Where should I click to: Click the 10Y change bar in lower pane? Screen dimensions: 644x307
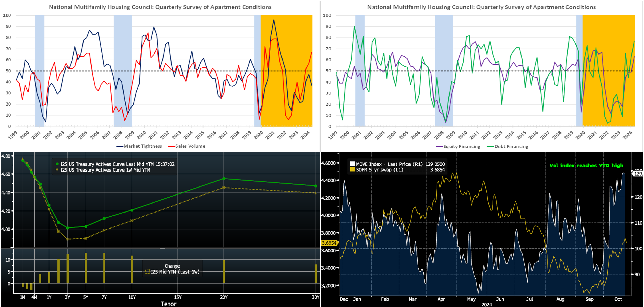pyautogui.click(x=132, y=269)
